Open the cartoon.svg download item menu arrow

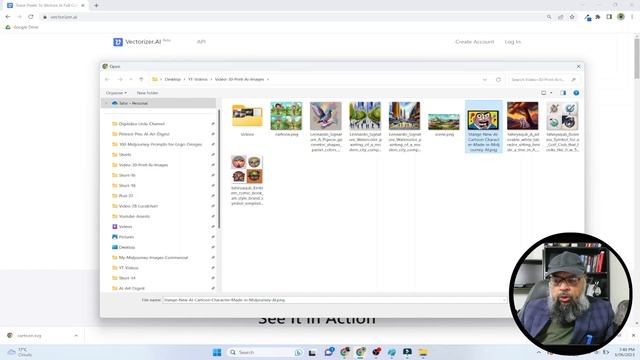coord(76,336)
